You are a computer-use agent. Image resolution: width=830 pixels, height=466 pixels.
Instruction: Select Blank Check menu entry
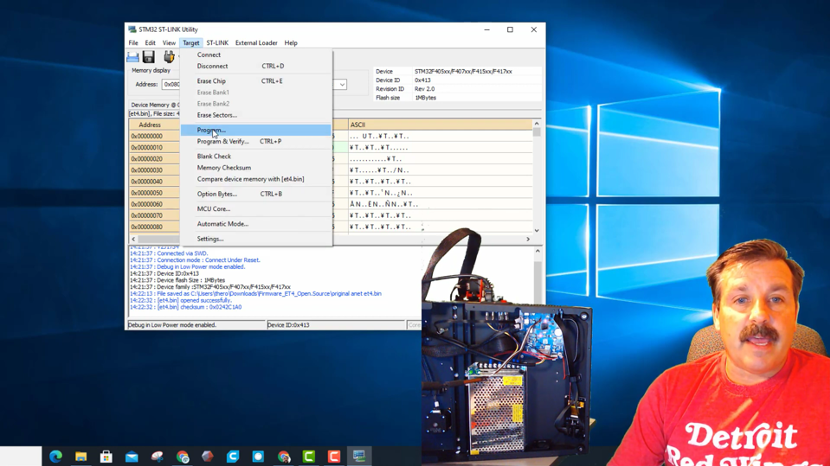(256, 156)
